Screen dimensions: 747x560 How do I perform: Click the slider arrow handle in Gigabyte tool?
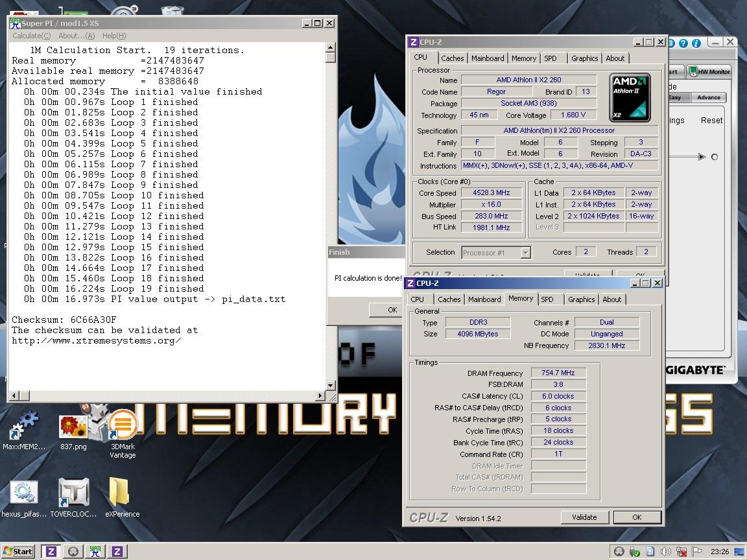click(x=702, y=157)
